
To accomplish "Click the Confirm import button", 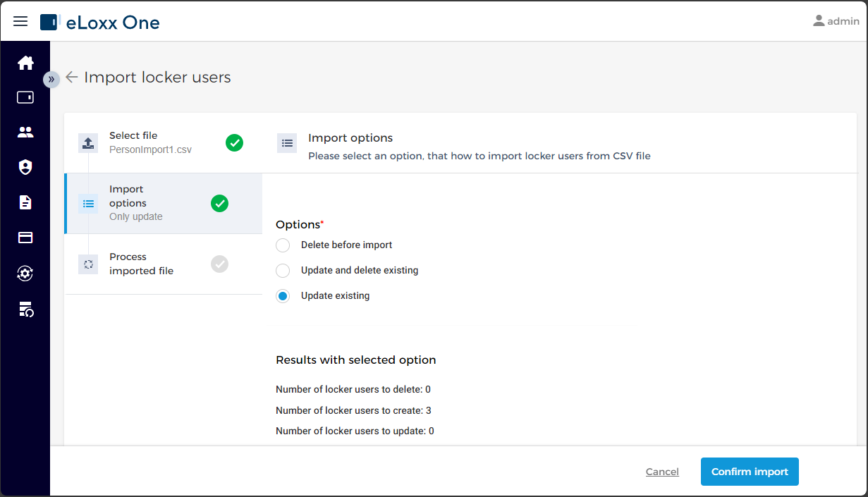I will point(750,472).
